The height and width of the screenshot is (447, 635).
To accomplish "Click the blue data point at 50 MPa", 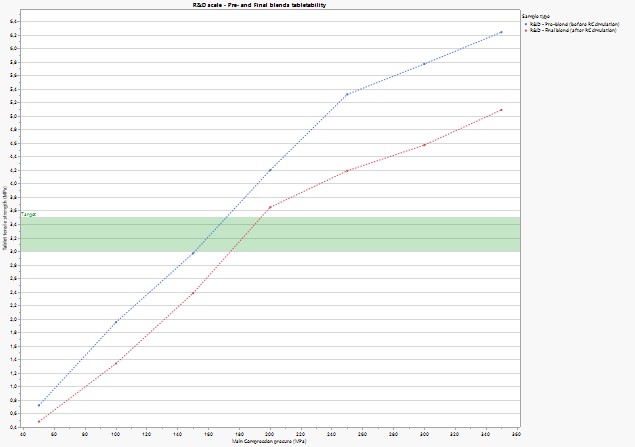I will (39, 405).
